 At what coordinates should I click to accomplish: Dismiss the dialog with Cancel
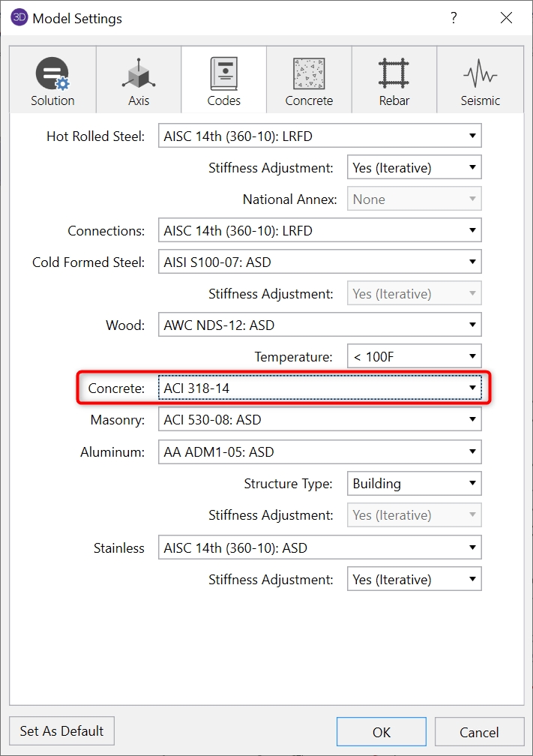pos(479,731)
